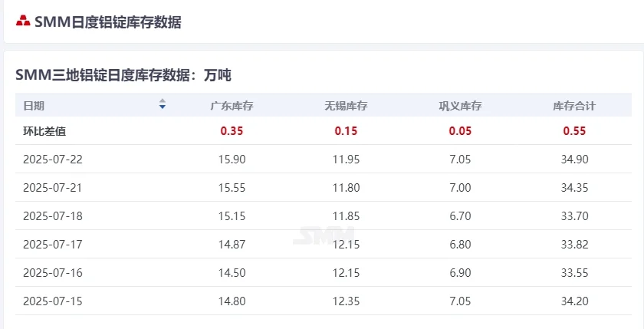The image size is (644, 329).
Task: Select the 广东库存 column header
Action: click(232, 106)
